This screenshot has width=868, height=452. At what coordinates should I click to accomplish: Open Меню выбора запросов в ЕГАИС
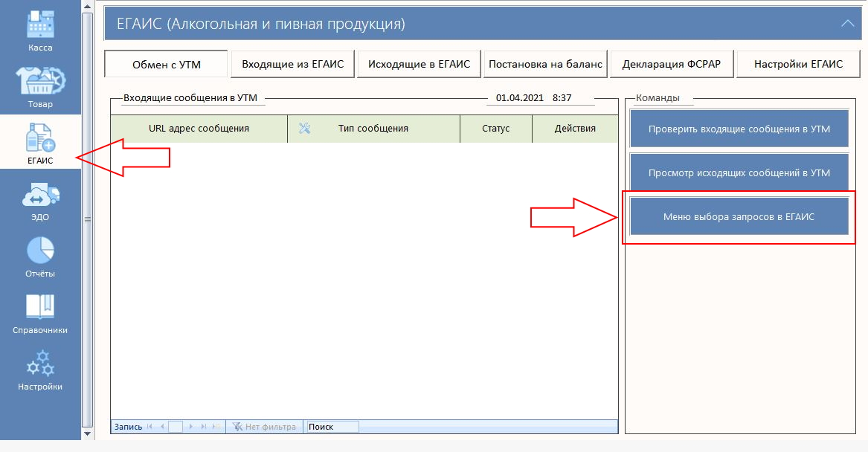[x=739, y=216]
